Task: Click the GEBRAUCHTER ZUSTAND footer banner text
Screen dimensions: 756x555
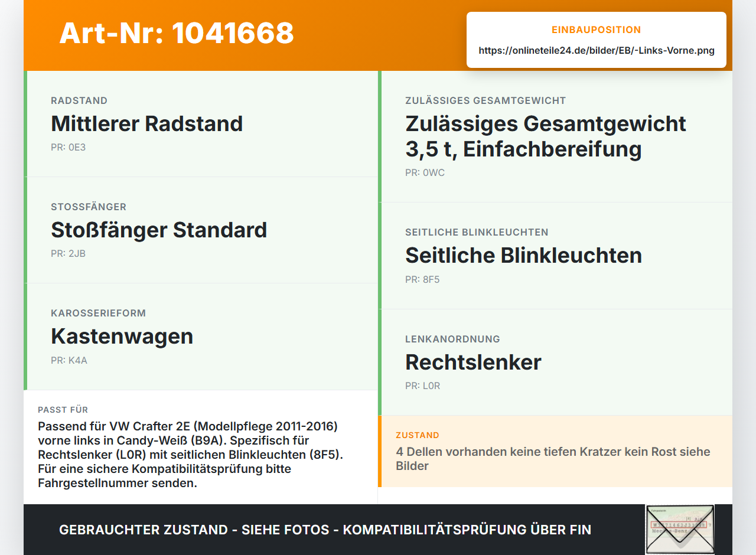Action: click(325, 530)
